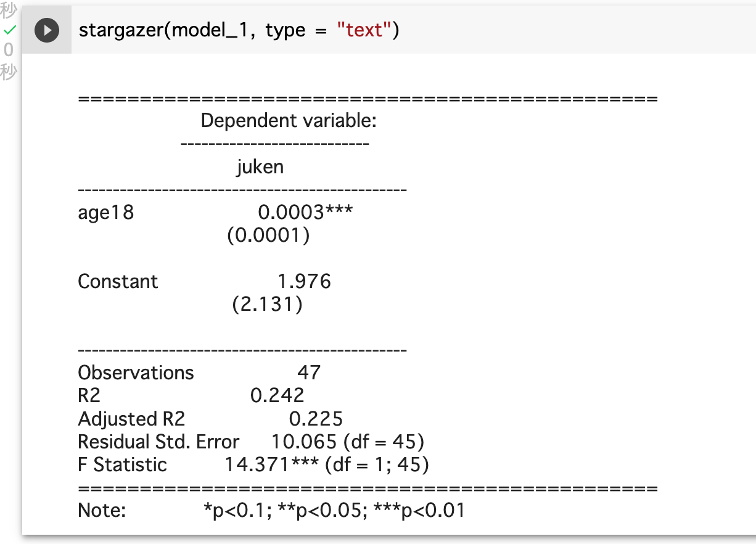The image size is (756, 544).
Task: Select the juken column label
Action: coord(260,167)
